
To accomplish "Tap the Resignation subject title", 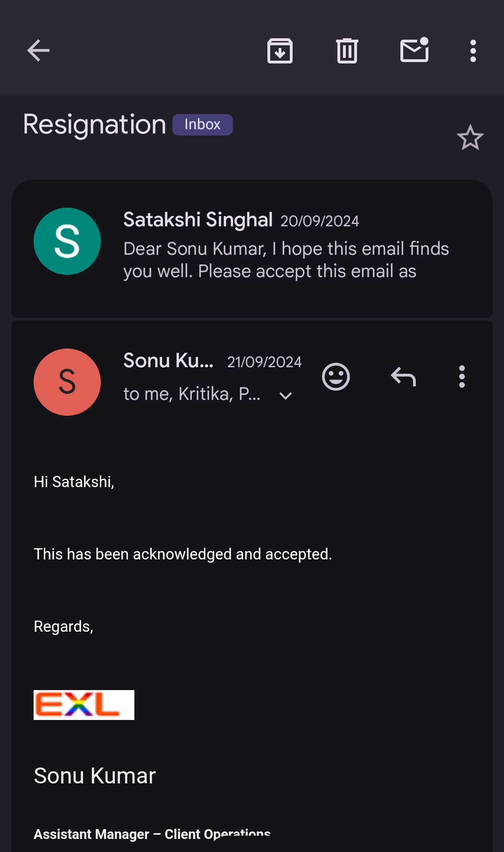I will click(94, 125).
